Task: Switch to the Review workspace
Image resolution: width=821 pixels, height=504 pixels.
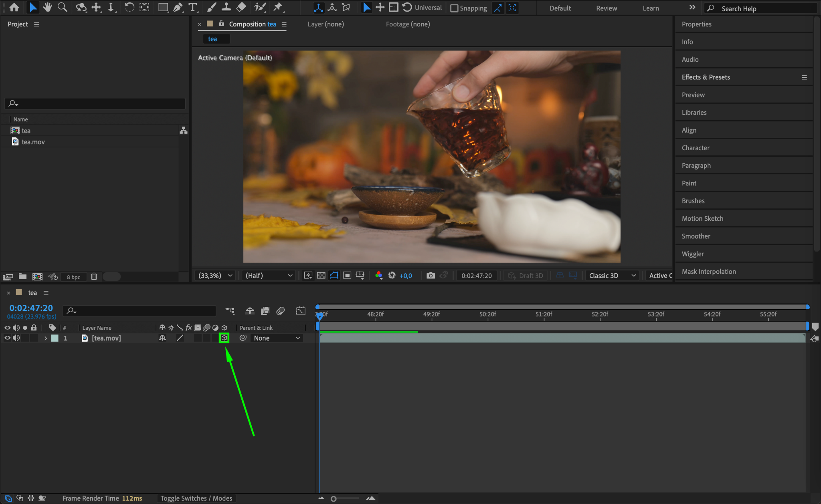Action: (606, 8)
